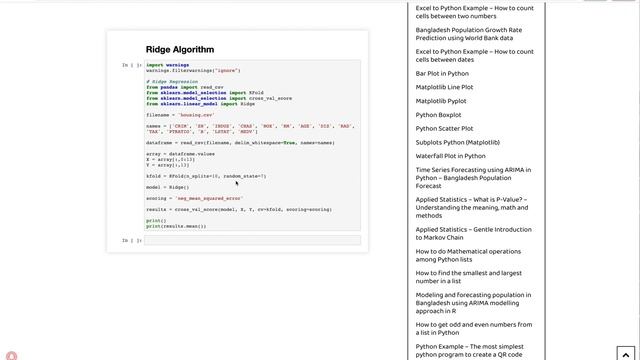Open 'Bar Plot in Python' link

[x=442, y=73]
